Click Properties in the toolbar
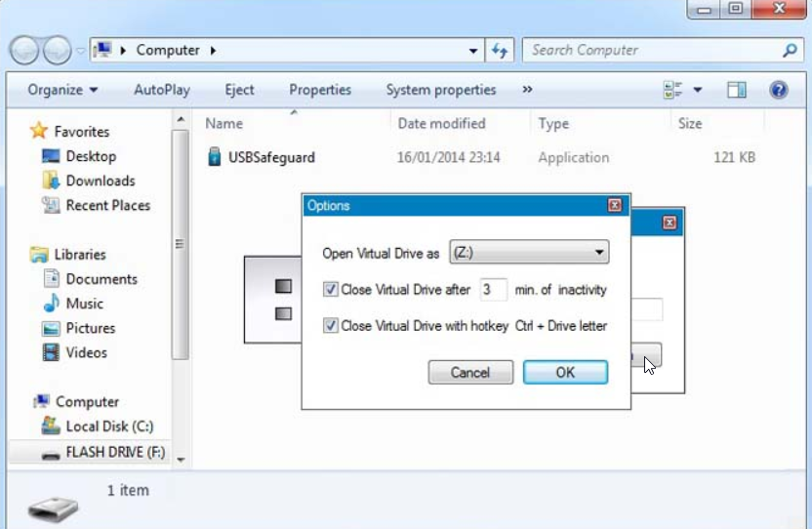 320,90
